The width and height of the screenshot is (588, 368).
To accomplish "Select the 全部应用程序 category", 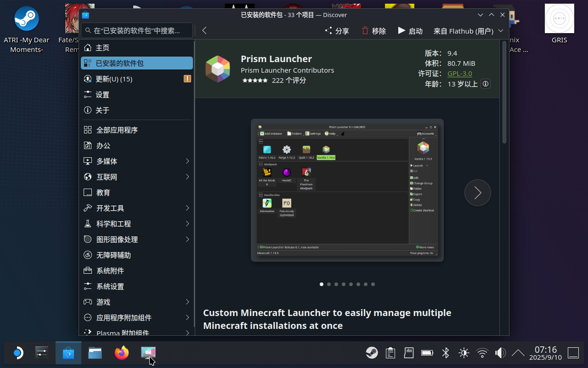I will (x=137, y=130).
